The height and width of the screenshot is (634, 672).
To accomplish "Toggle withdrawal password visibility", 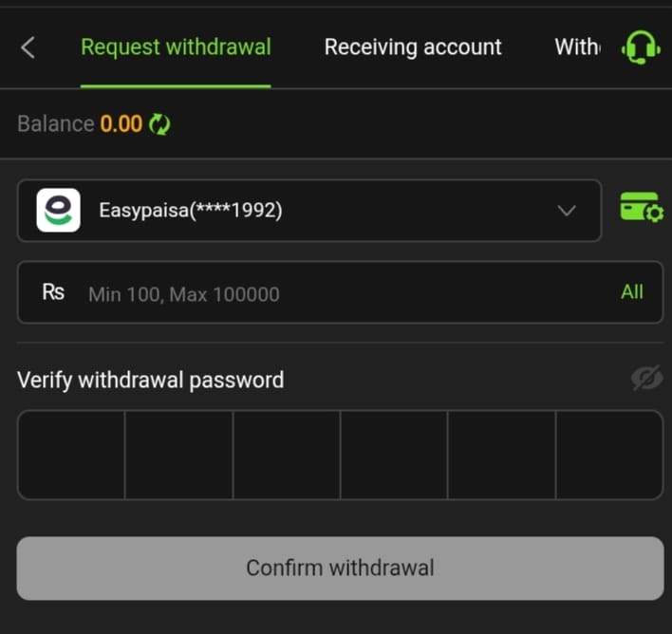I will [646, 380].
